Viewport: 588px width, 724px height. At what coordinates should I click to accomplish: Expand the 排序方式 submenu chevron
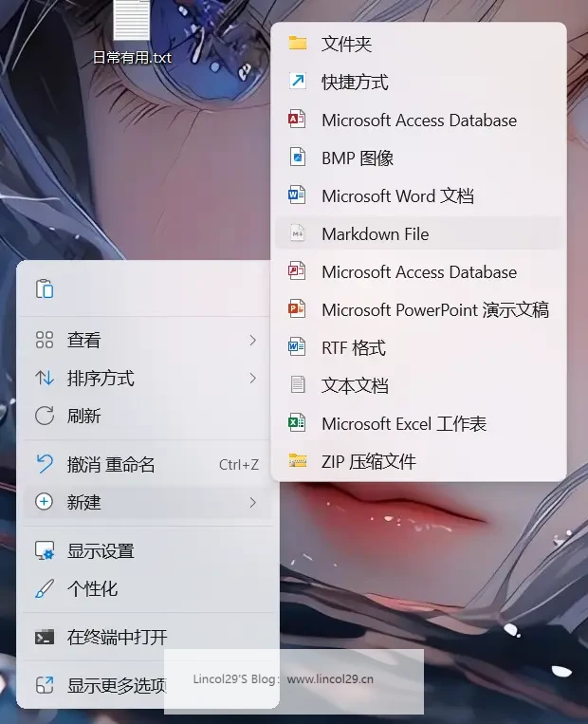(x=252, y=378)
